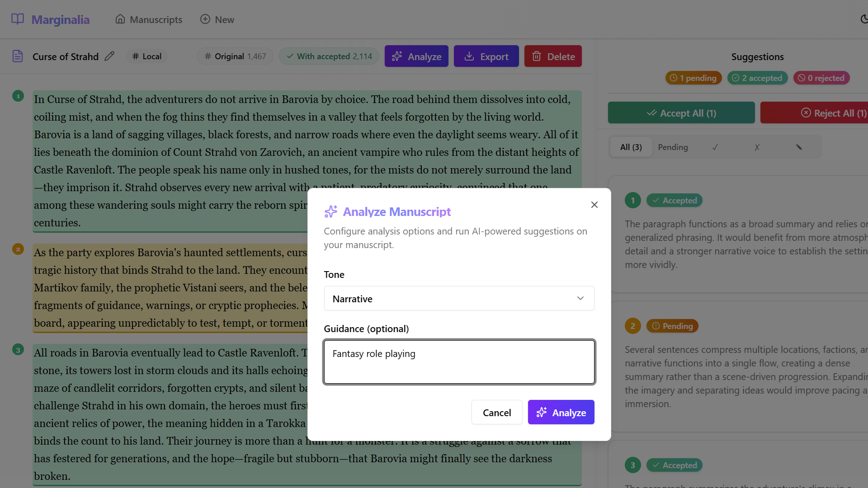Click the manuscript document icon
This screenshot has height=488, width=868.
(x=18, y=56)
